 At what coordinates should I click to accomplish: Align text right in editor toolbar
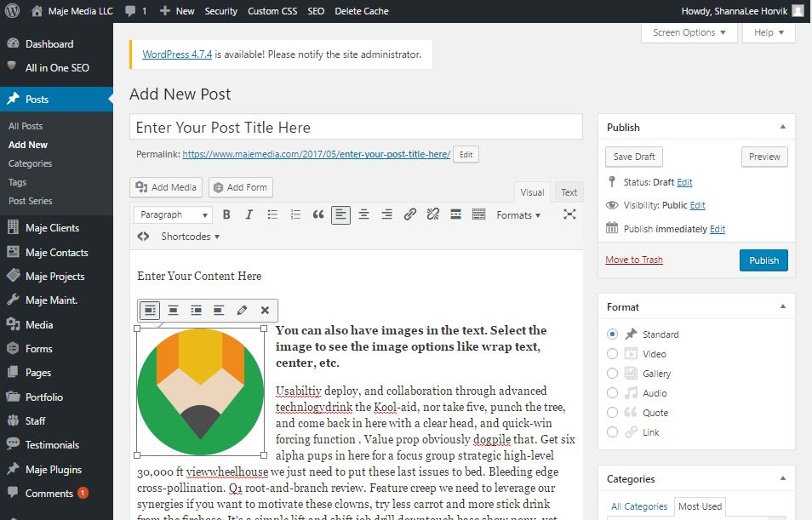386,214
